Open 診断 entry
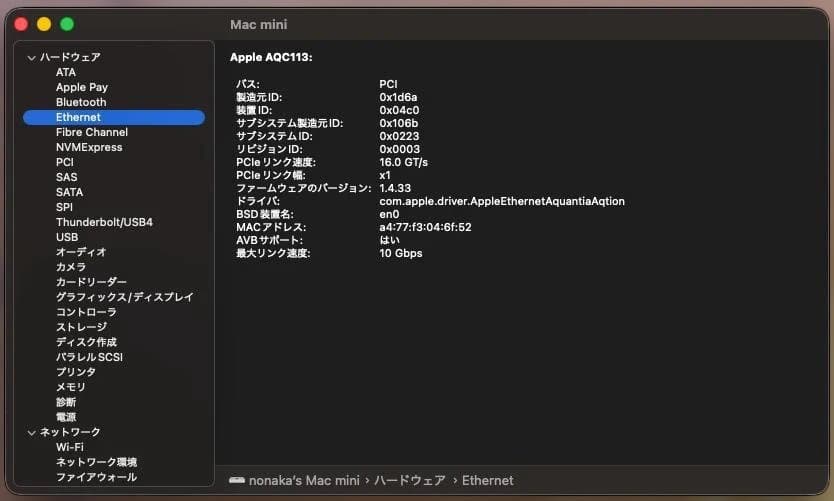The width and height of the screenshot is (834, 501). pos(66,402)
